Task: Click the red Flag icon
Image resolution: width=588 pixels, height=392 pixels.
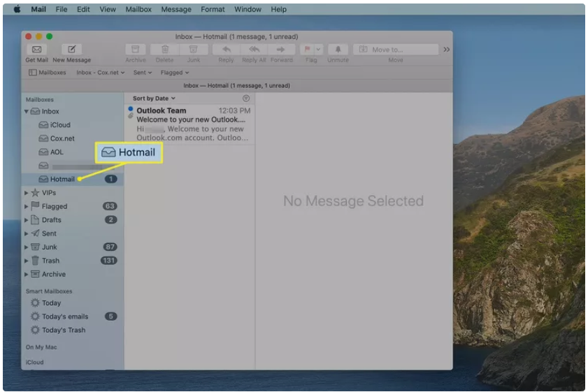Action: coord(307,50)
